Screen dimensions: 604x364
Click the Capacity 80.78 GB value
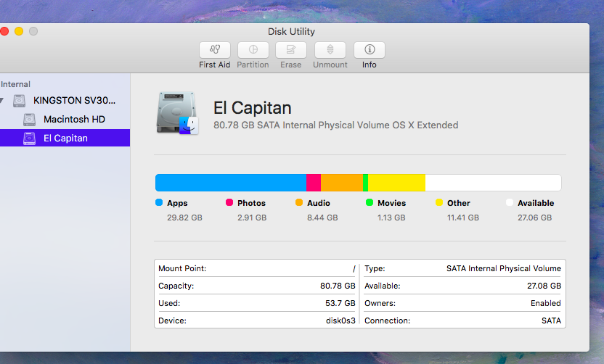[x=338, y=286]
